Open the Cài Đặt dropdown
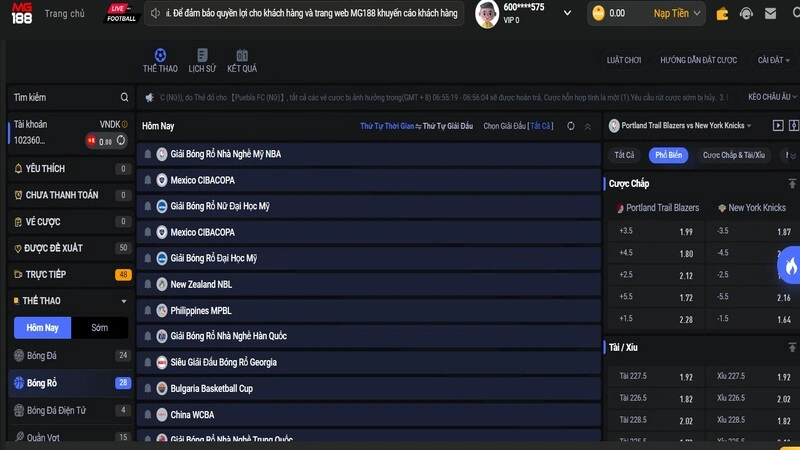The image size is (800, 450). [773, 60]
